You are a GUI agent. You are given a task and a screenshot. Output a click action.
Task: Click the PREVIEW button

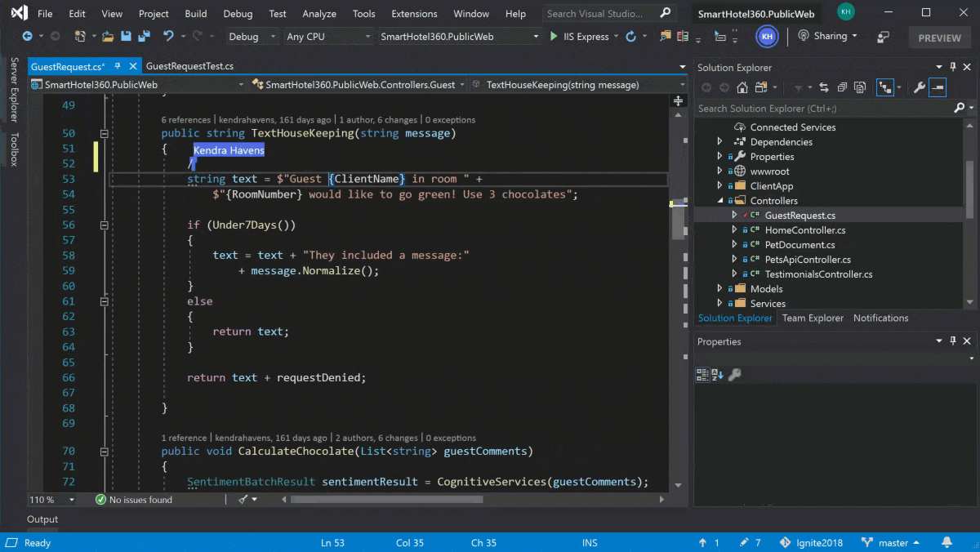[938, 38]
